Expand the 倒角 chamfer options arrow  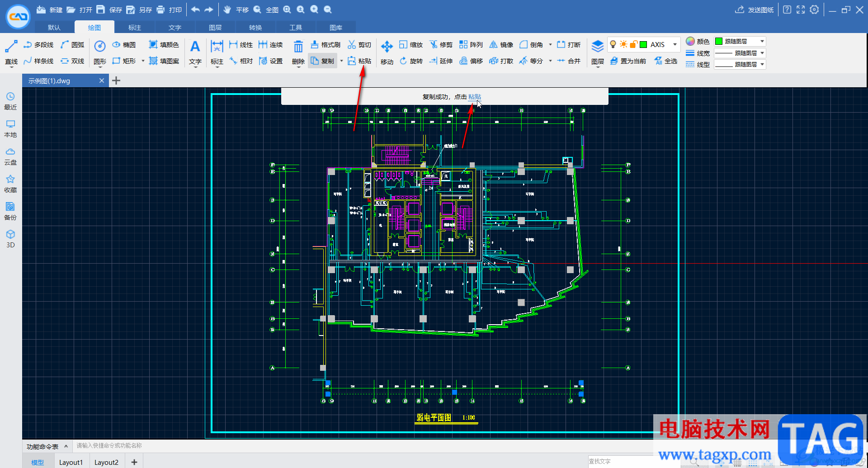550,45
